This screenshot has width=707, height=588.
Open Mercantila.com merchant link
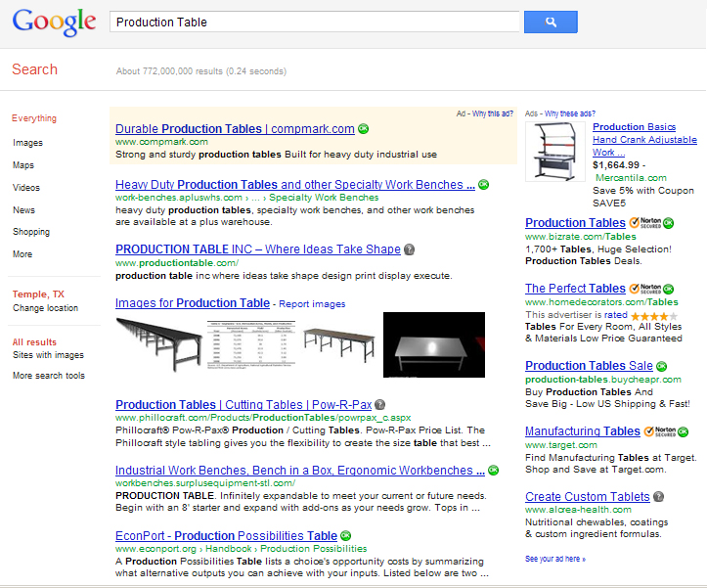[631, 178]
